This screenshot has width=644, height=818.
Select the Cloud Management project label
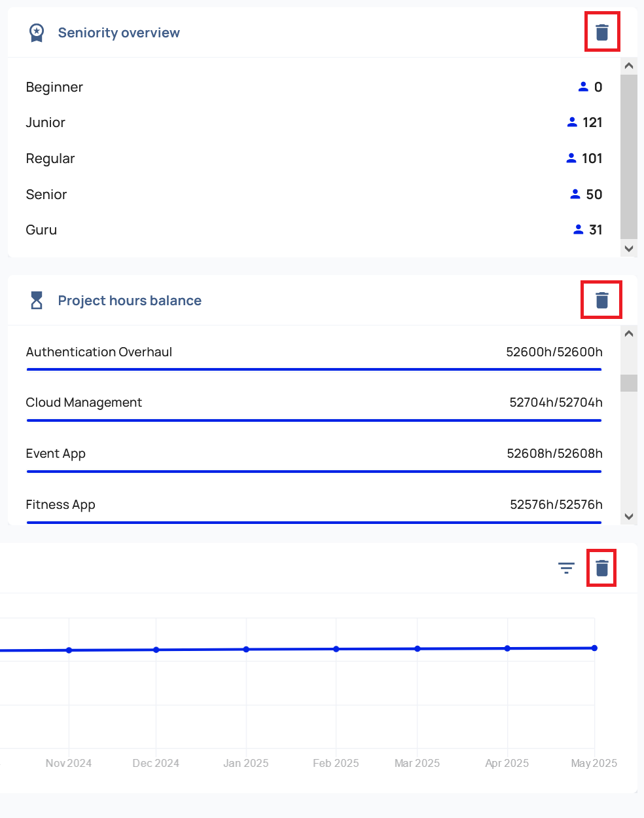pyautogui.click(x=84, y=402)
